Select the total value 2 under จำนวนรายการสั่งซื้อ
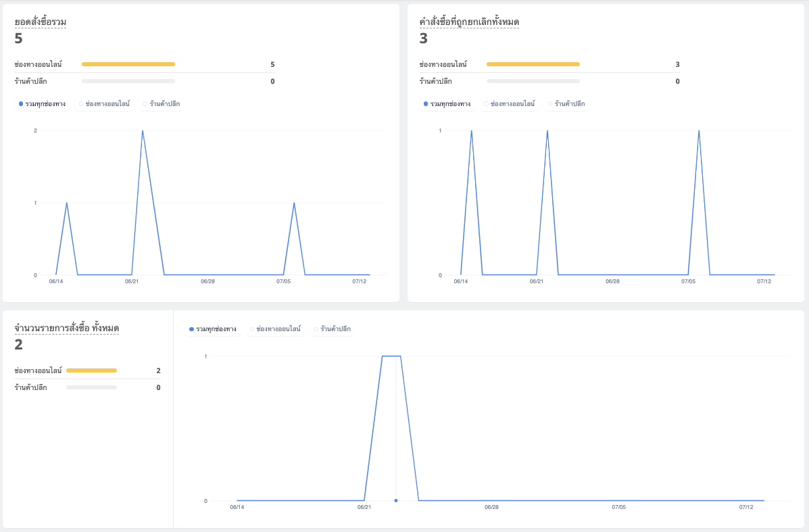 [18, 344]
